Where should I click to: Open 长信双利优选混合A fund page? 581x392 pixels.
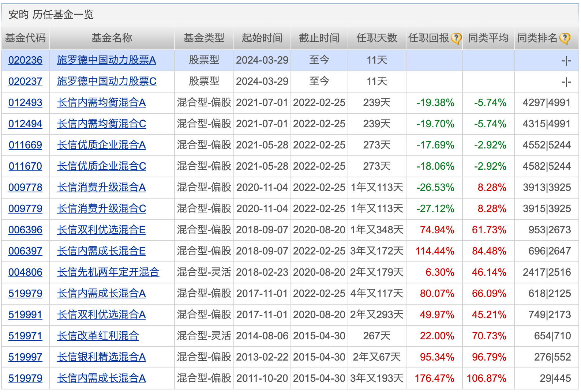(x=101, y=315)
